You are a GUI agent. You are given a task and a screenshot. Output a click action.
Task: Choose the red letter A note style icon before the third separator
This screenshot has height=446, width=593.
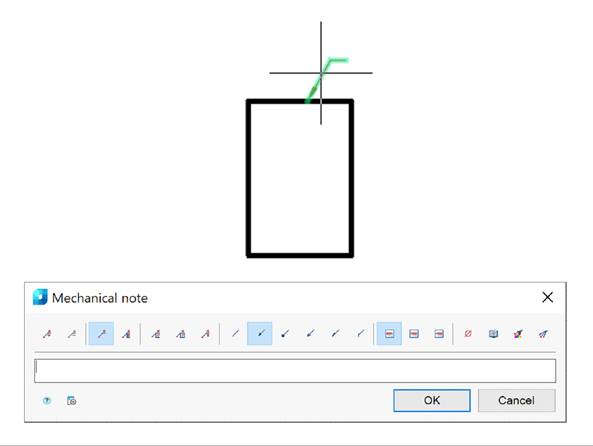205,334
